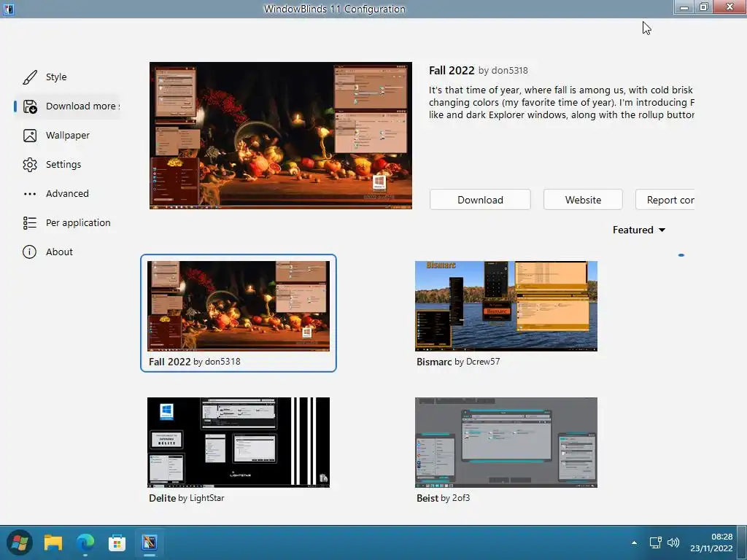Open the Style section
The image size is (747, 560).
pos(68,77)
